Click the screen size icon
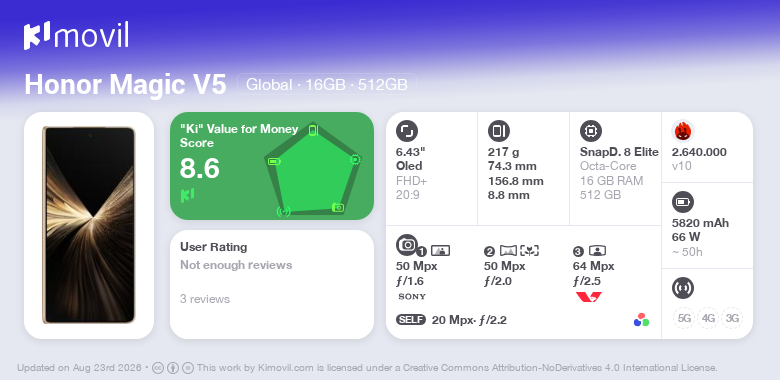The height and width of the screenshot is (380, 780). (407, 131)
